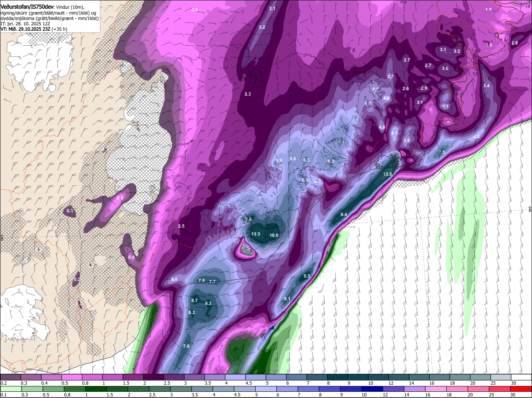This screenshot has width=532, height=398.
Task: Select the top legend swatch labeled 0.5
Action: point(71,377)
